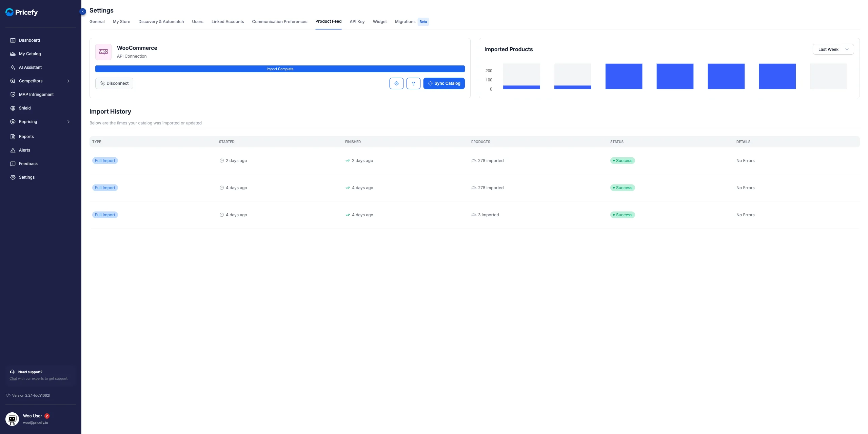
Task: Click the last empty chart bar
Action: 828,76
